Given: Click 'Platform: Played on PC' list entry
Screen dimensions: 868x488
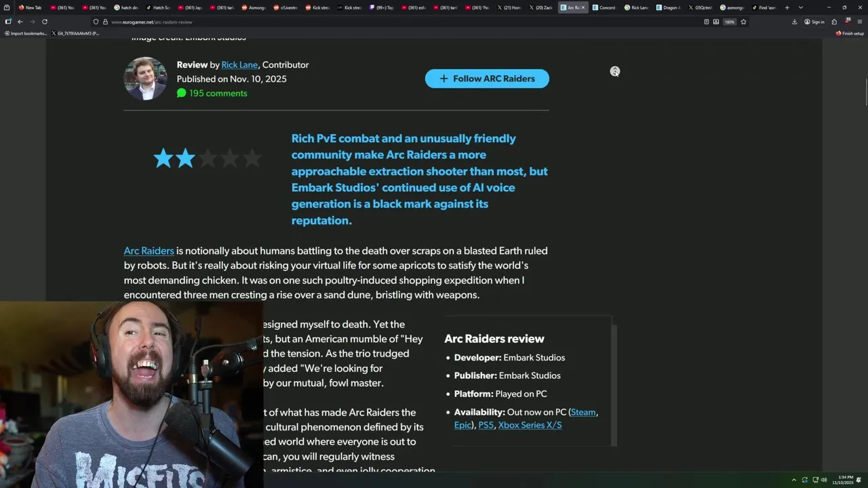Looking at the screenshot, I should (500, 394).
